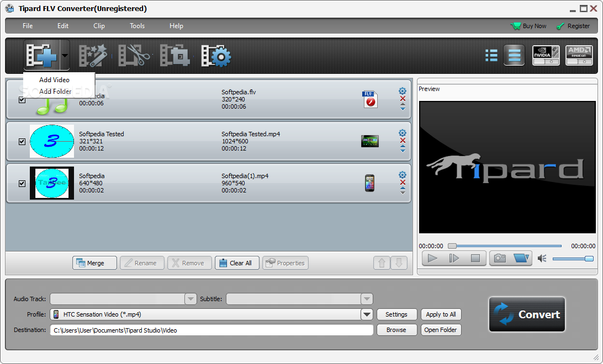
Task: Choose Add Video from the menu
Action: (54, 80)
